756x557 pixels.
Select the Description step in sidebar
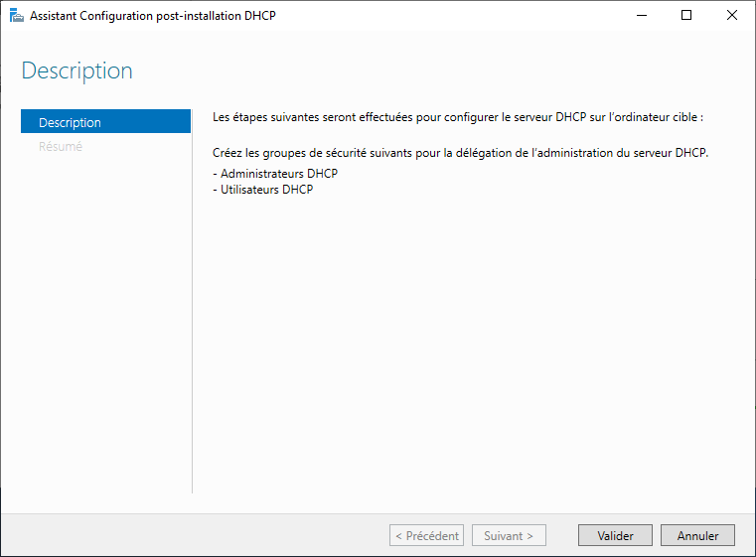point(105,122)
